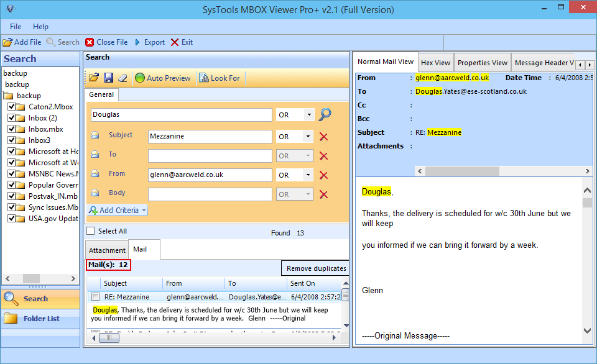Sort results by Subject column header

click(x=132, y=283)
